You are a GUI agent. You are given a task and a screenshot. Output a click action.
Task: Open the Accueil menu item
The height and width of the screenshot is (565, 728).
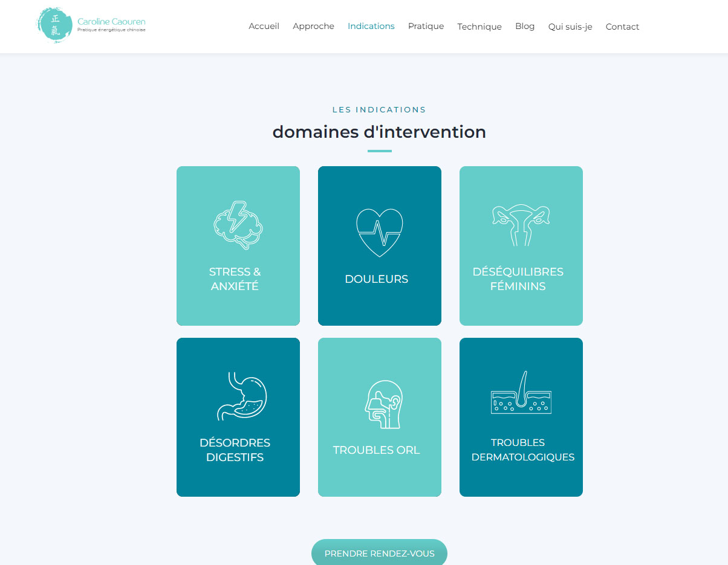(264, 27)
